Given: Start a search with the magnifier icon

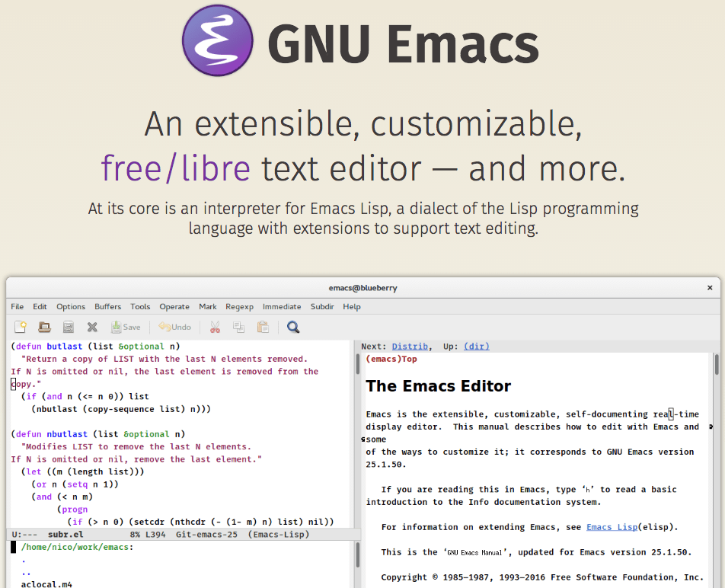Looking at the screenshot, I should (292, 326).
